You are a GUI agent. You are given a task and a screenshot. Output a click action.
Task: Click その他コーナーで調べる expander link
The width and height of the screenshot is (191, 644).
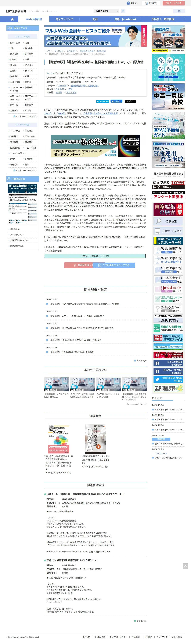pos(25,171)
